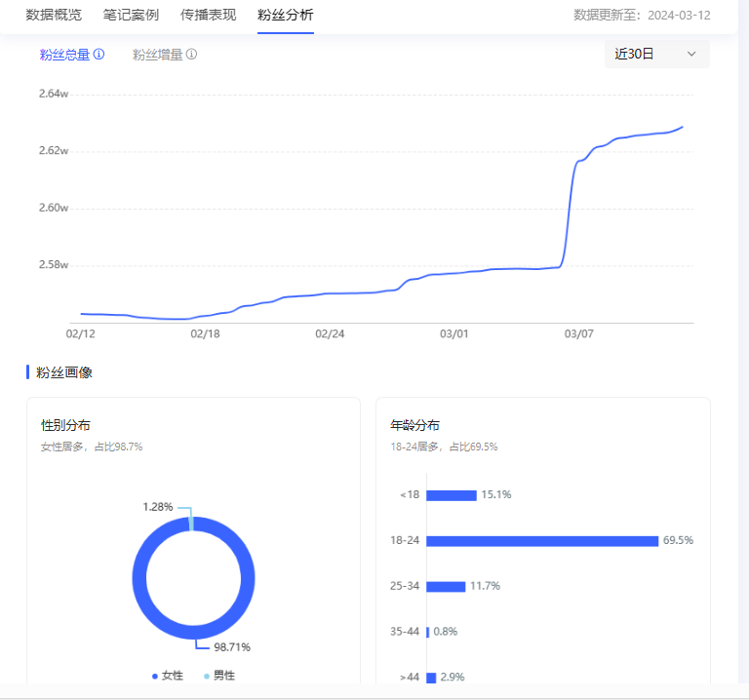Click the 25-34 age bar
This screenshot has width=749, height=700.
[x=446, y=587]
